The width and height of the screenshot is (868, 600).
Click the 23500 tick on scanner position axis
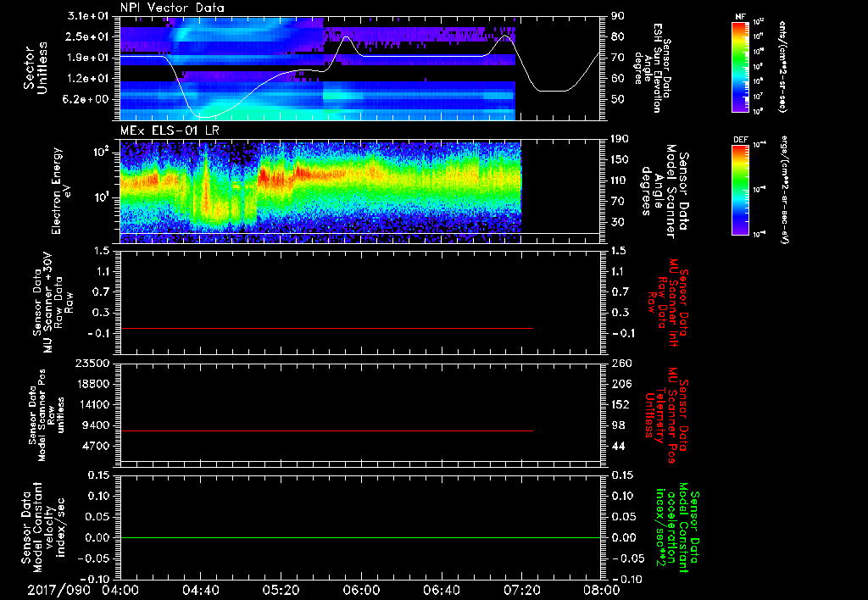coord(93,363)
